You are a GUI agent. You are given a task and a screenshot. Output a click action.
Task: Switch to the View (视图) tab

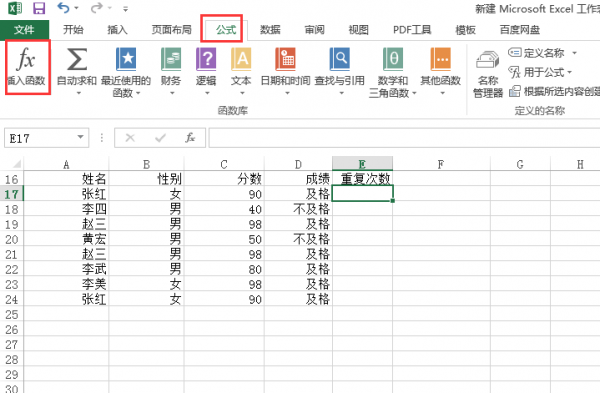tap(359, 30)
